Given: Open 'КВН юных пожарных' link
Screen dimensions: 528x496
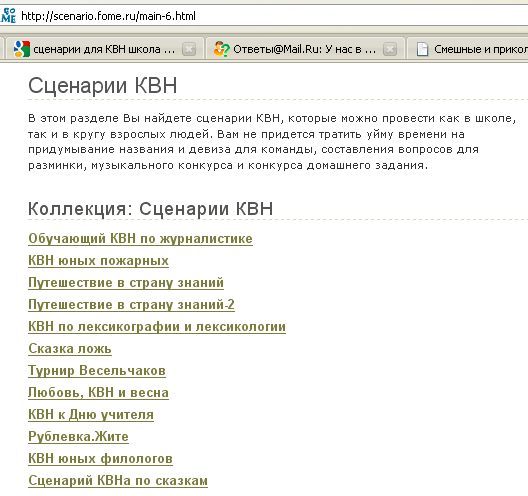Looking at the screenshot, I should [98, 261].
